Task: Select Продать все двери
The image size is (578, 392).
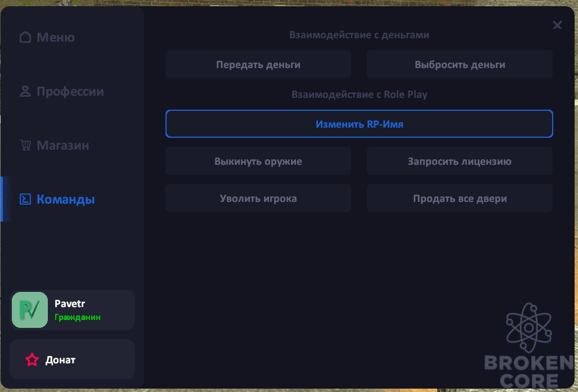Action: [x=460, y=198]
